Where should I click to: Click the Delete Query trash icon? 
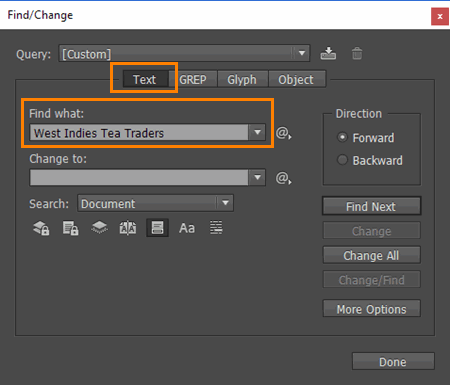coord(357,53)
